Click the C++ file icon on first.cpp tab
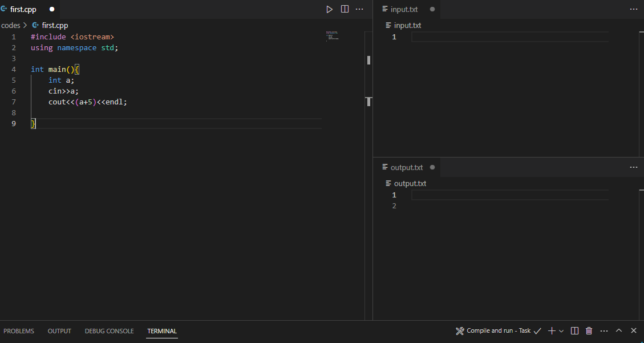The width and height of the screenshot is (644, 343). [x=4, y=9]
